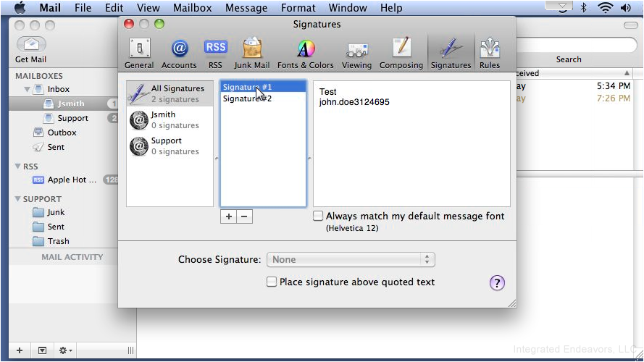This screenshot has height=362, width=644.
Task: Check Place signature above quoted text
Action: coord(272,282)
